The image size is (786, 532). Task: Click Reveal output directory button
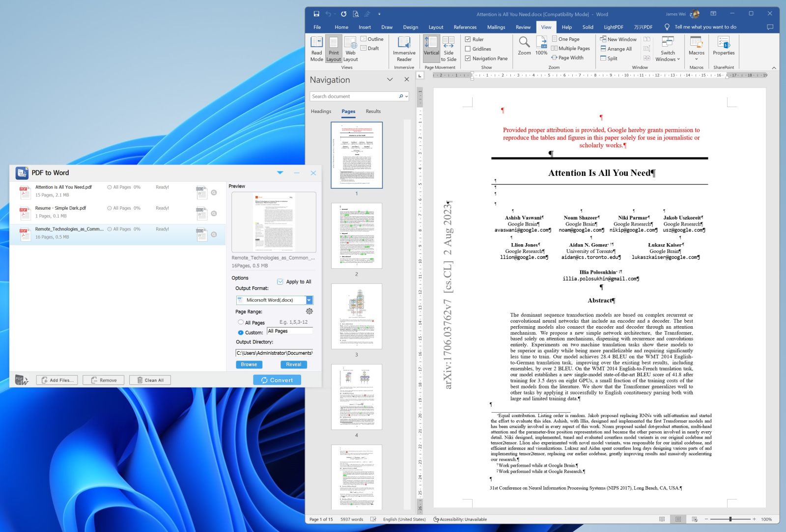coord(294,364)
